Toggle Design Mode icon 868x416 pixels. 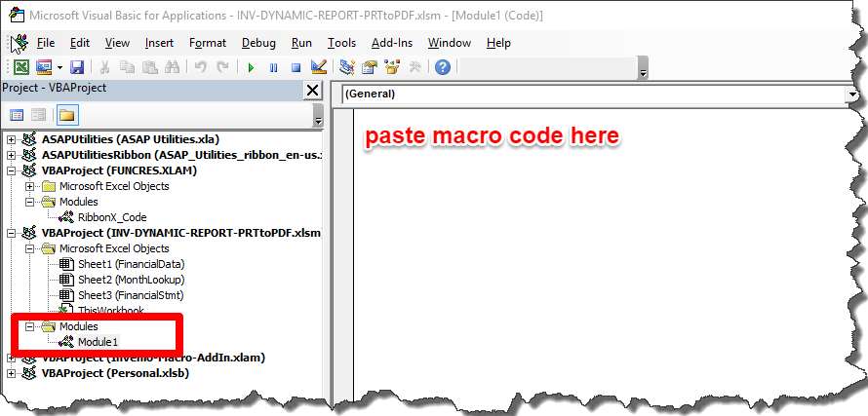coord(319,67)
